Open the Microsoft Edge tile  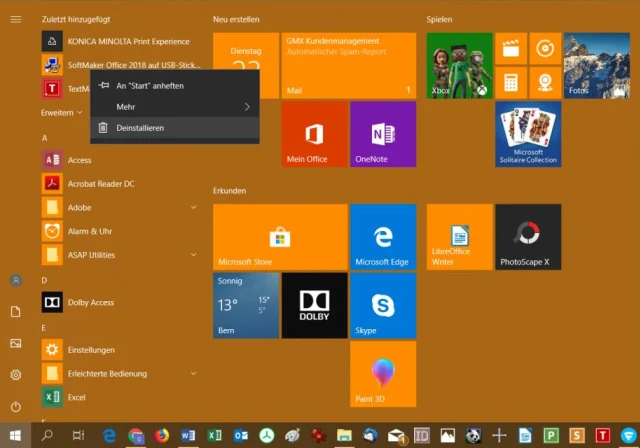[x=382, y=237]
